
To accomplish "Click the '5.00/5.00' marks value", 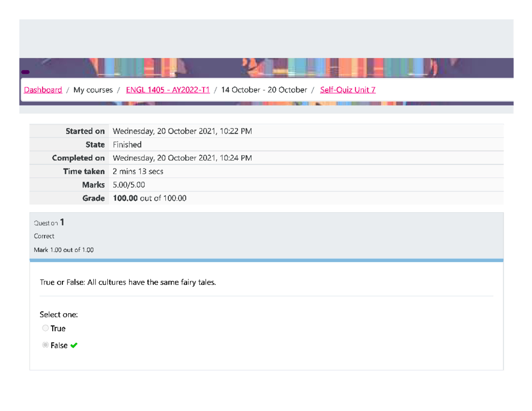I will pos(129,185).
